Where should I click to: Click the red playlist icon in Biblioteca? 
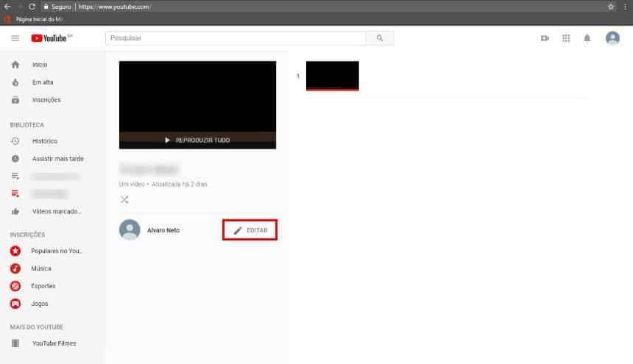[x=15, y=194]
